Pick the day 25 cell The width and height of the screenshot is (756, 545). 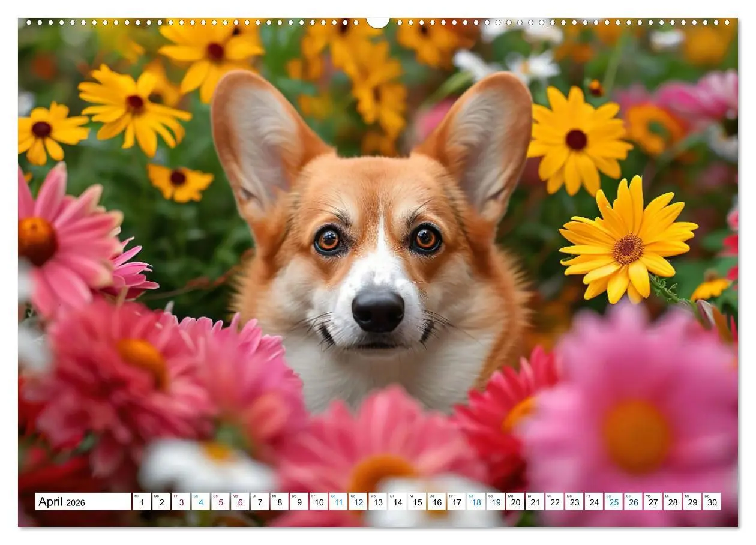coord(614,502)
